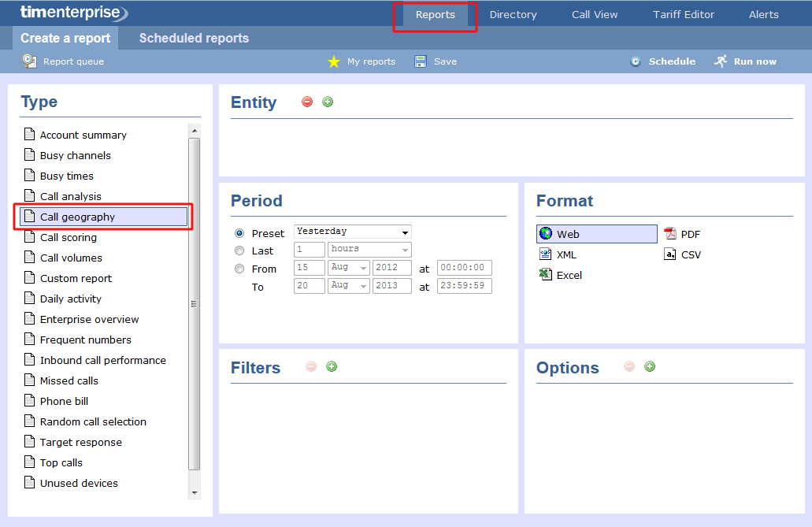Expand the hours unit dropdown
This screenshot has height=527, width=812.
pos(369,250)
